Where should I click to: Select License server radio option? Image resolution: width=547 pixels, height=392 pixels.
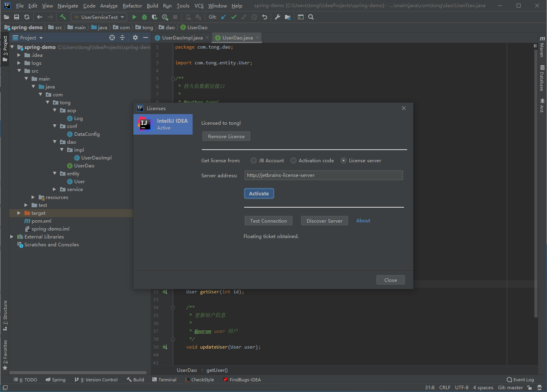click(x=361, y=161)
